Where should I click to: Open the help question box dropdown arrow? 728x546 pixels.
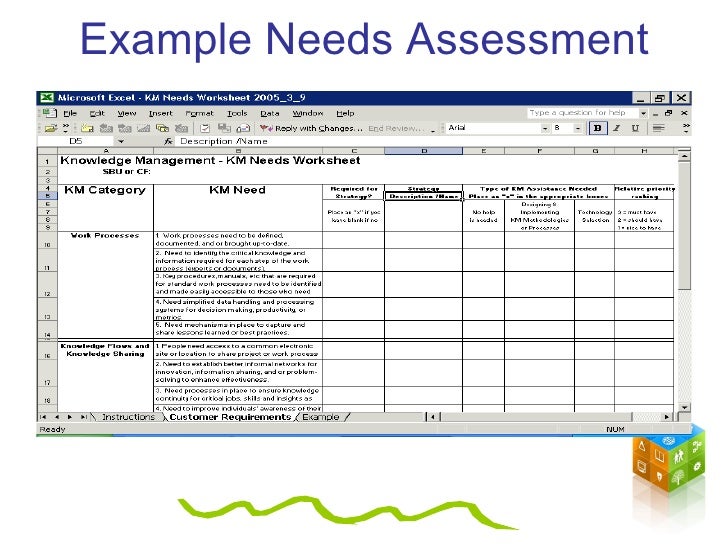coord(643,113)
